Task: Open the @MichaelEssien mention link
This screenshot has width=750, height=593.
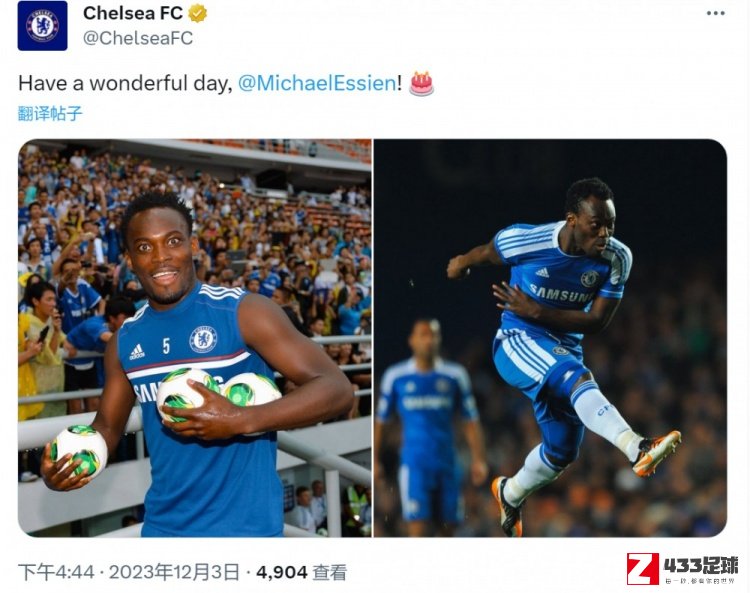Action: click(x=317, y=83)
